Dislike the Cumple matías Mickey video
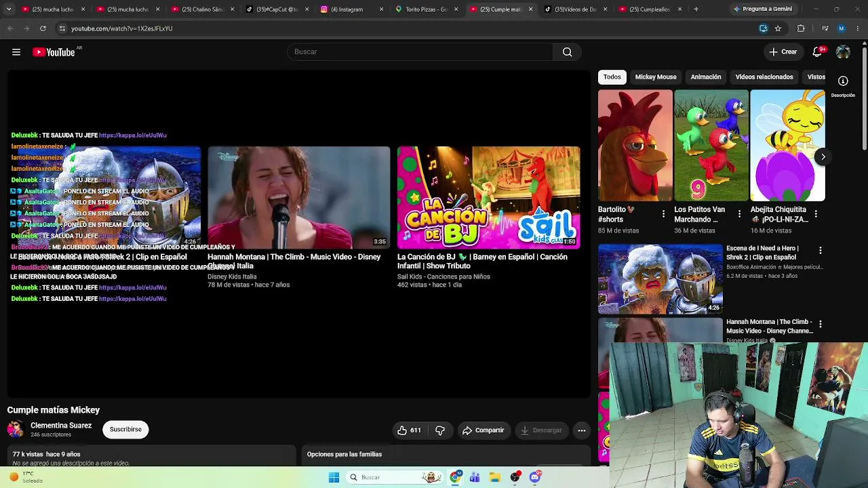Viewport: 868px width, 488px height. (440, 430)
